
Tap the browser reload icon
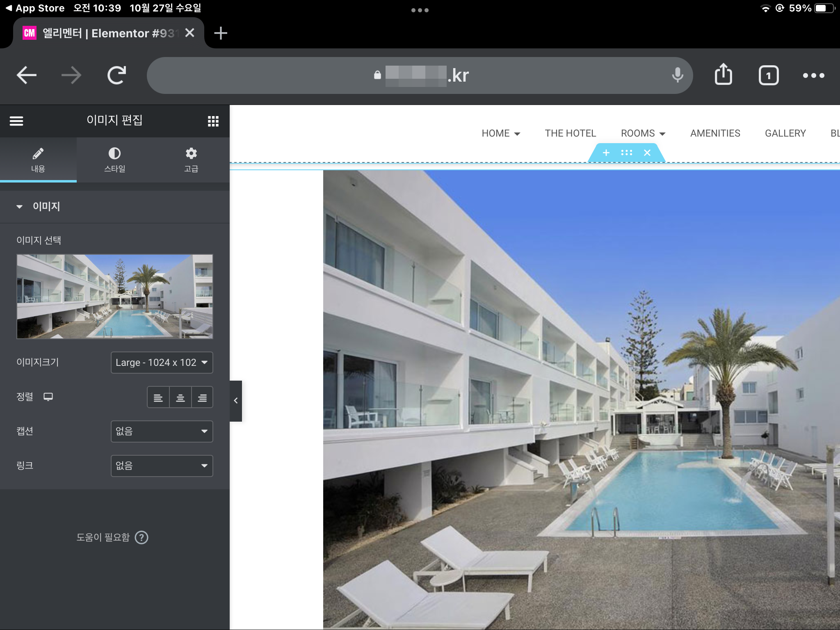116,75
